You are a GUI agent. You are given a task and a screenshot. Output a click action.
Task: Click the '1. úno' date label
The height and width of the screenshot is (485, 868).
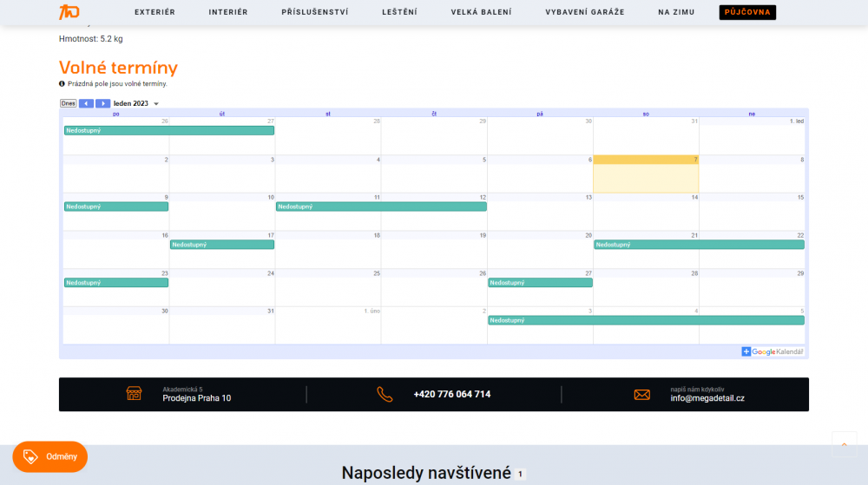(372, 311)
